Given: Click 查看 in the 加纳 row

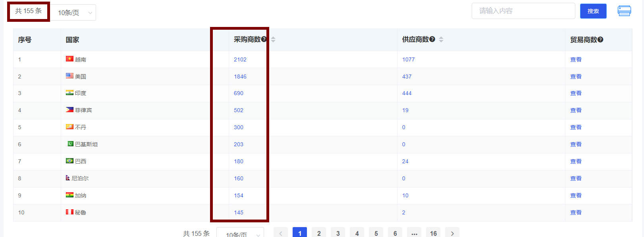Looking at the screenshot, I should [x=576, y=195].
